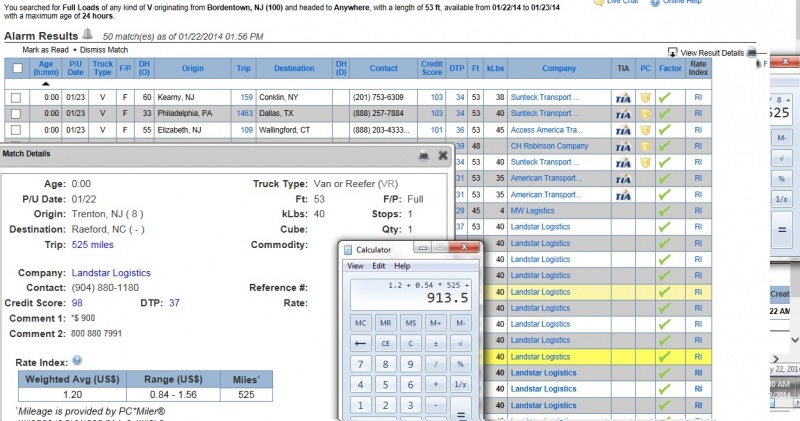This screenshot has height=421, width=800.
Task: Click square root key in Calculator
Action: [461, 343]
